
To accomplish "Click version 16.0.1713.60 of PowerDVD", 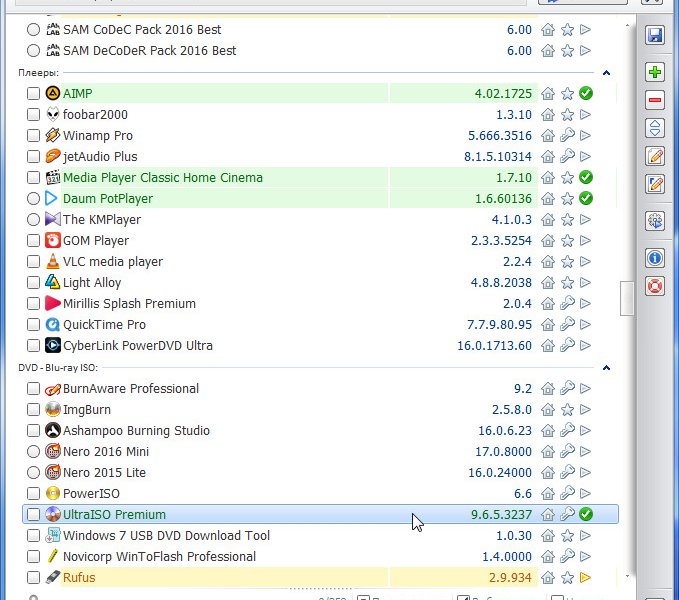I will pyautogui.click(x=495, y=345).
